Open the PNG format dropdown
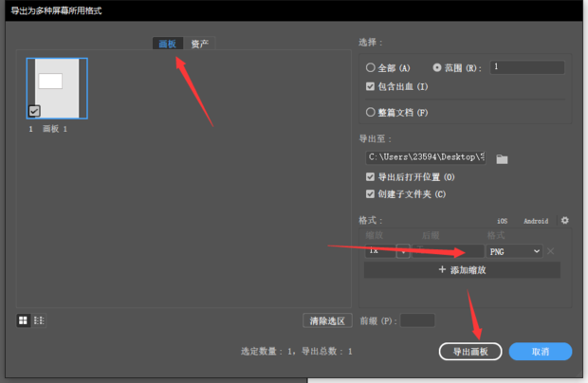Viewport: 588px width, 383px height. click(x=515, y=251)
